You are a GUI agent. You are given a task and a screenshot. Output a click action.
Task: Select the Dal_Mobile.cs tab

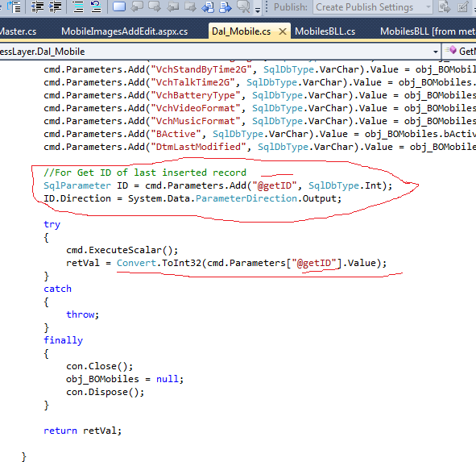pyautogui.click(x=241, y=31)
